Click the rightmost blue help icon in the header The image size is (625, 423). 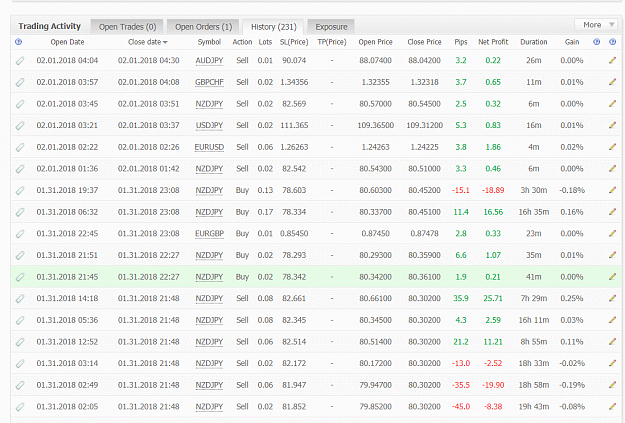[x=613, y=42]
